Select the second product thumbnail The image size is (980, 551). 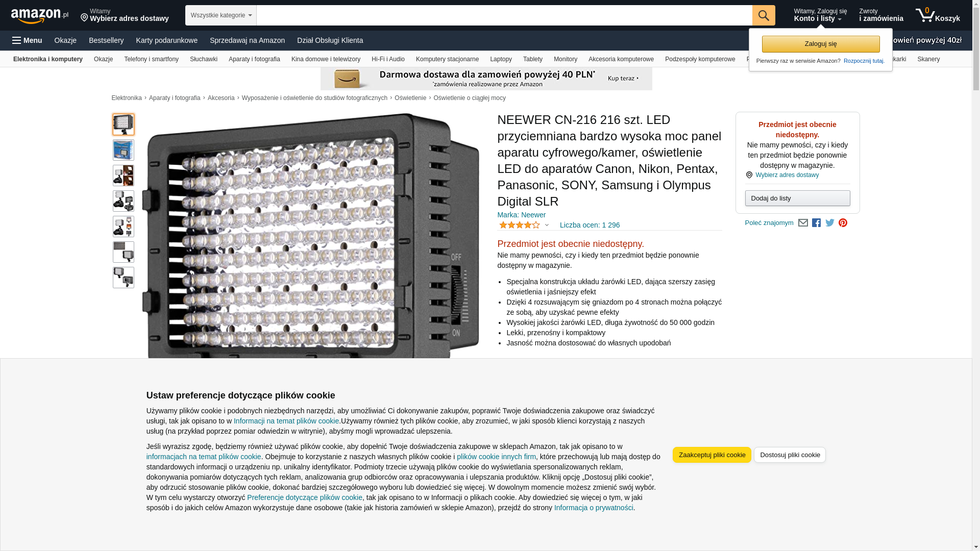point(124,150)
